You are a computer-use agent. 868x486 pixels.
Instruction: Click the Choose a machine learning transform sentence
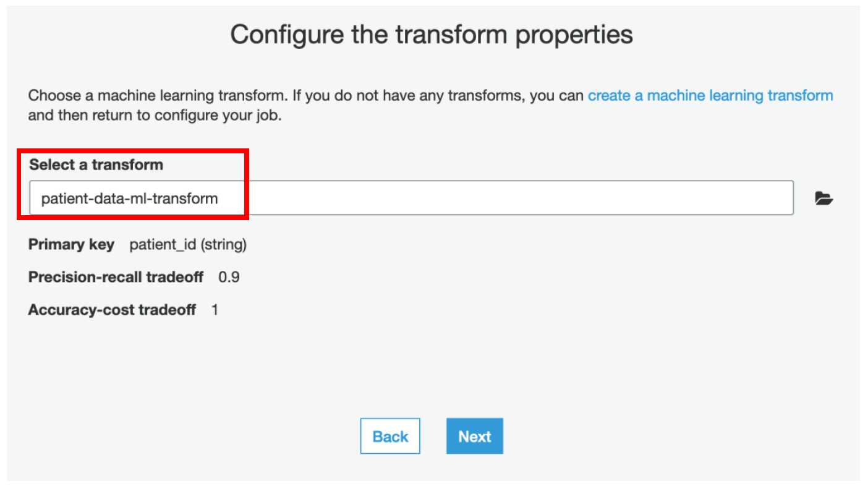(158, 96)
